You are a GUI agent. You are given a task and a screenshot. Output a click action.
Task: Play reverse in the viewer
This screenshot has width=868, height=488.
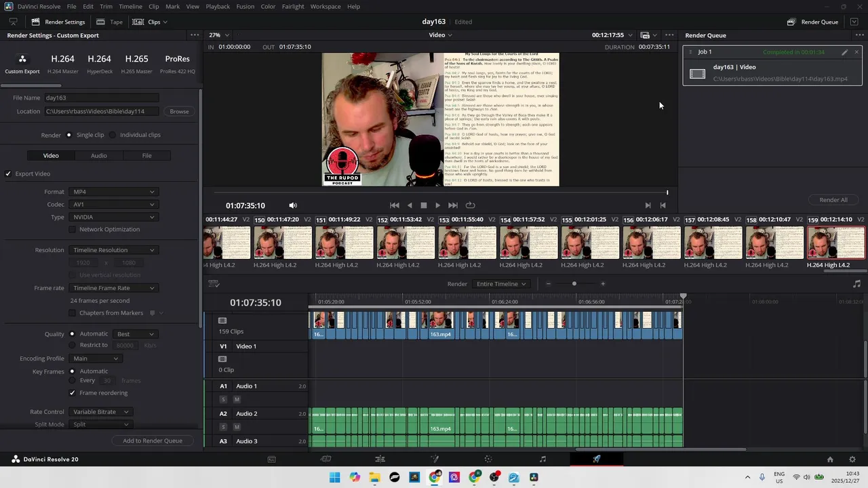tap(409, 205)
